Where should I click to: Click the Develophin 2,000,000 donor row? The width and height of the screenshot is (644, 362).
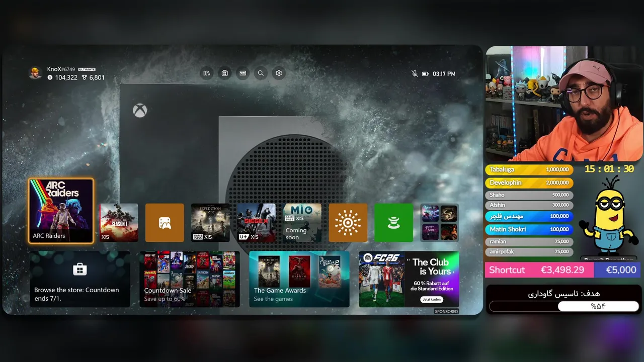pos(529,183)
